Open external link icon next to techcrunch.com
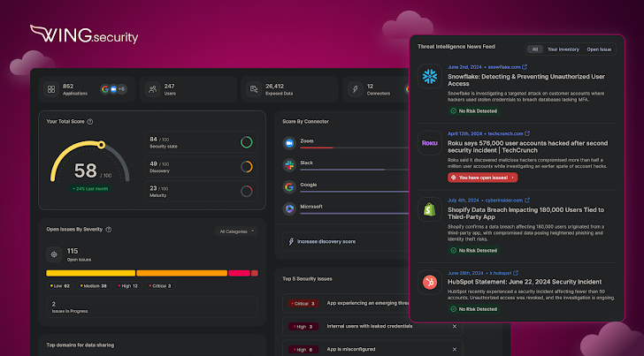 [x=527, y=133]
